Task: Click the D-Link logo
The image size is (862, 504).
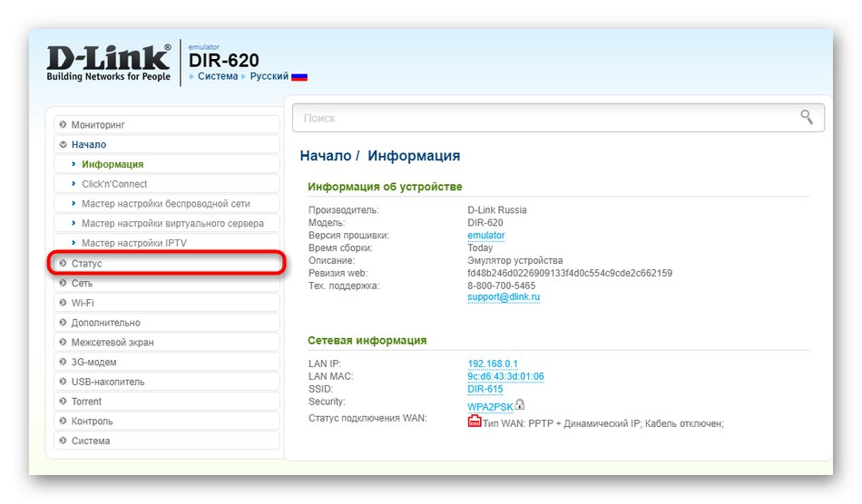Action: coord(109,63)
